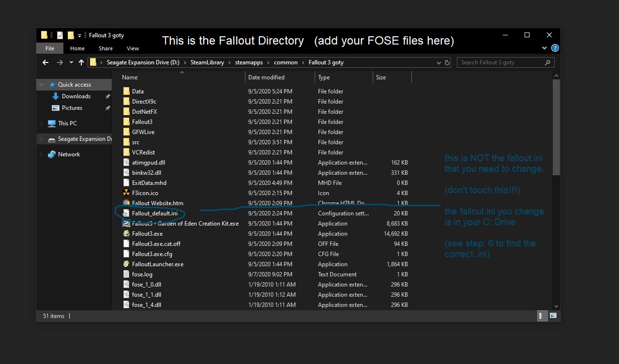Viewport: 619px width, 364px height.
Task: Refresh the Fallout 3 goty folder
Action: tap(447, 62)
